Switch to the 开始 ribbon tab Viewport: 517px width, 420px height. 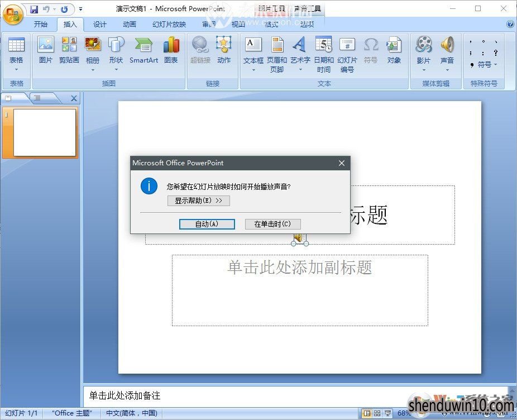[x=41, y=24]
